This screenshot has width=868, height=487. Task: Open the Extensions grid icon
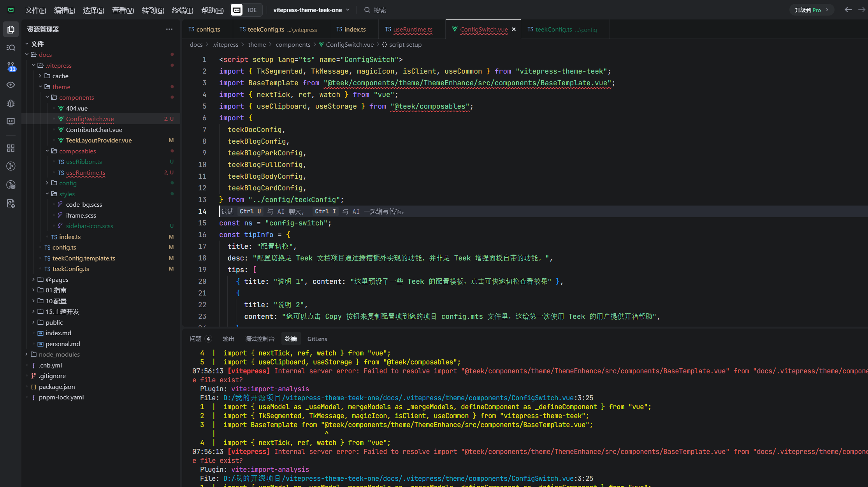[x=11, y=148]
